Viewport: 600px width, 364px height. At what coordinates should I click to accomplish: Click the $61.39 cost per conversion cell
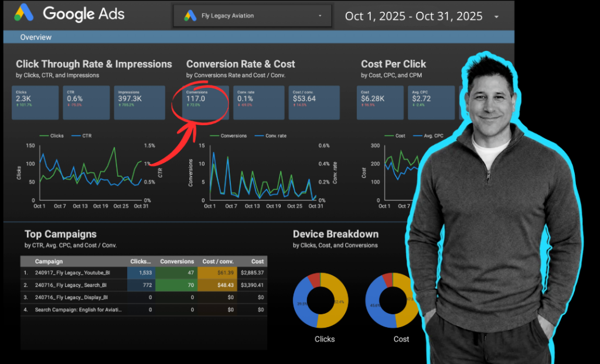217,273
